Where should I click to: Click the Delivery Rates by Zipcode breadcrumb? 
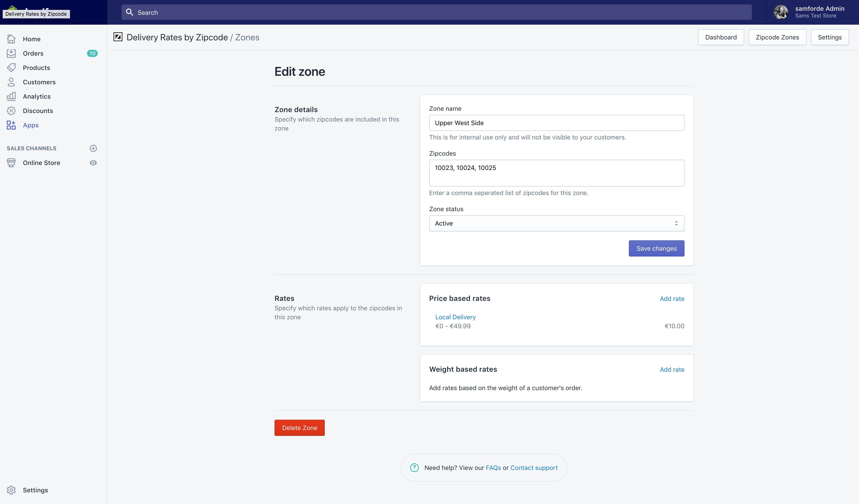[177, 37]
